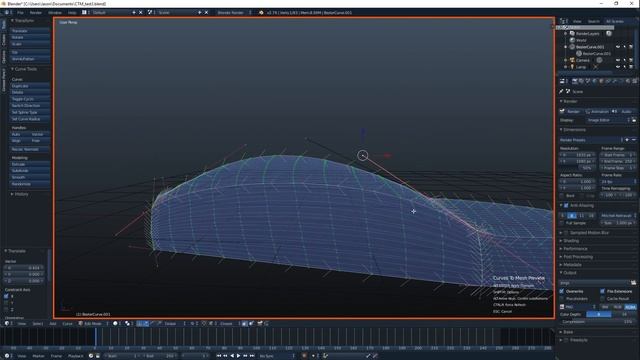Toggle visibility eye for Lamp
Screen dimensions: 640x360
click(x=618, y=67)
